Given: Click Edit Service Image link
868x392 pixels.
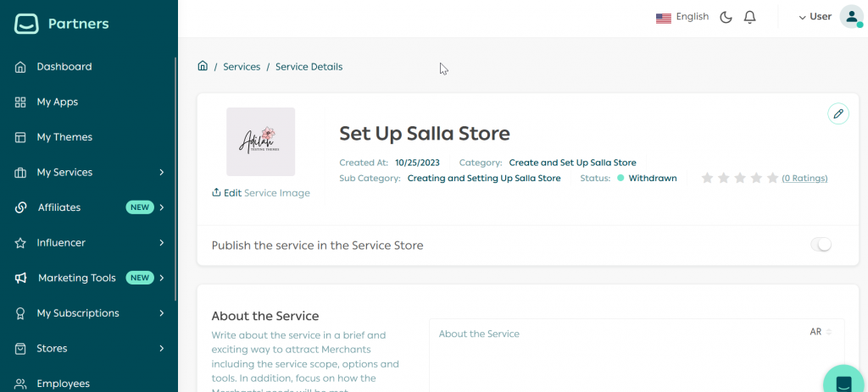Looking at the screenshot, I should click(261, 193).
